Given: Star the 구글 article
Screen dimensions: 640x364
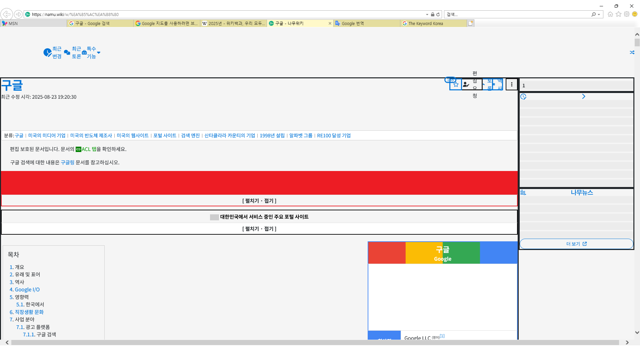Looking at the screenshot, I should pos(456,85).
